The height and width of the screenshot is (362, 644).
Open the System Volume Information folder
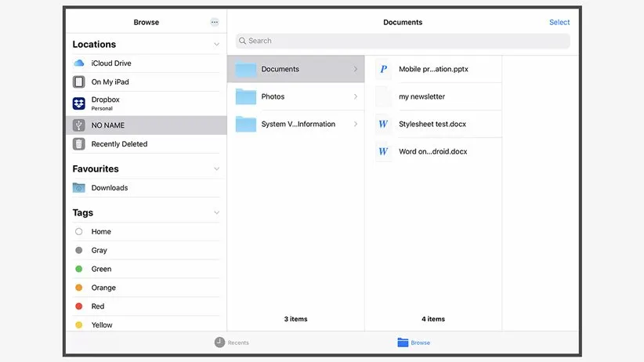click(298, 124)
